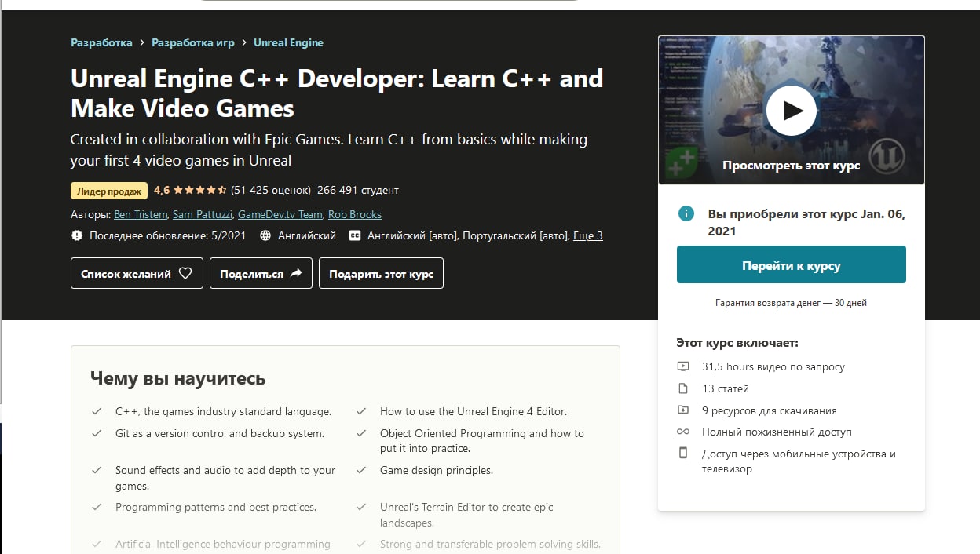Click 'Чему вы научитесь' heading

[178, 378]
